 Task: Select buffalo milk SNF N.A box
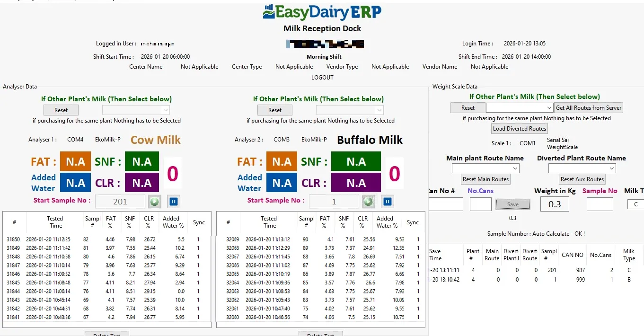[356, 161]
